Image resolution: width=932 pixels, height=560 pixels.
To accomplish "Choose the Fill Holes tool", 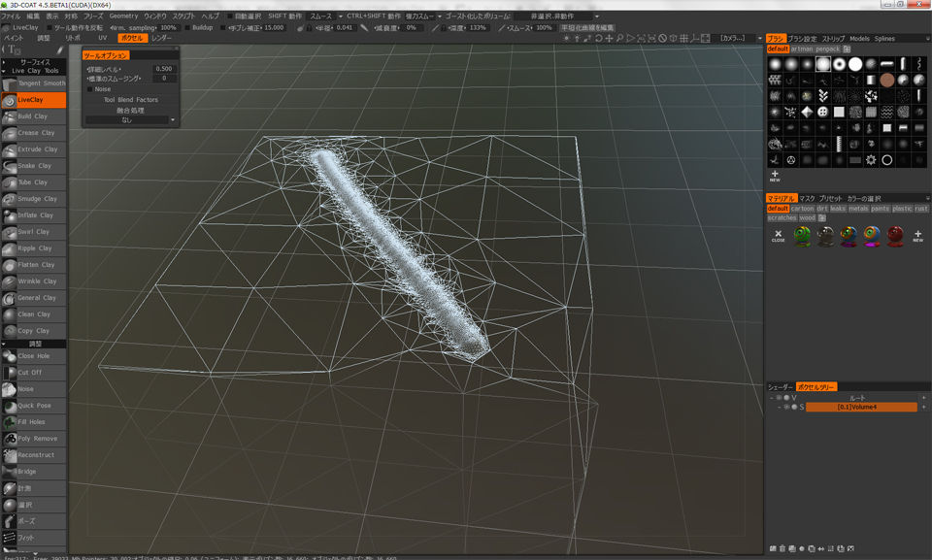I will [x=34, y=422].
